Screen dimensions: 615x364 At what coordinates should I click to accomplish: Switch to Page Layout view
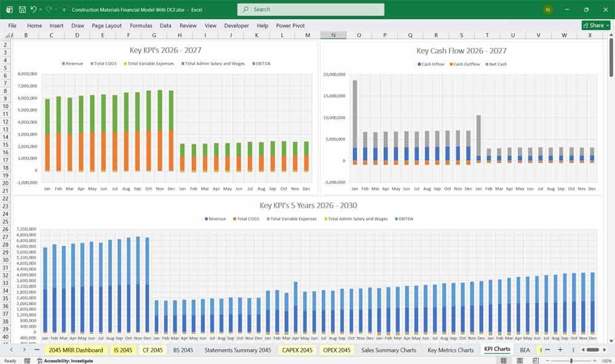tap(520, 360)
